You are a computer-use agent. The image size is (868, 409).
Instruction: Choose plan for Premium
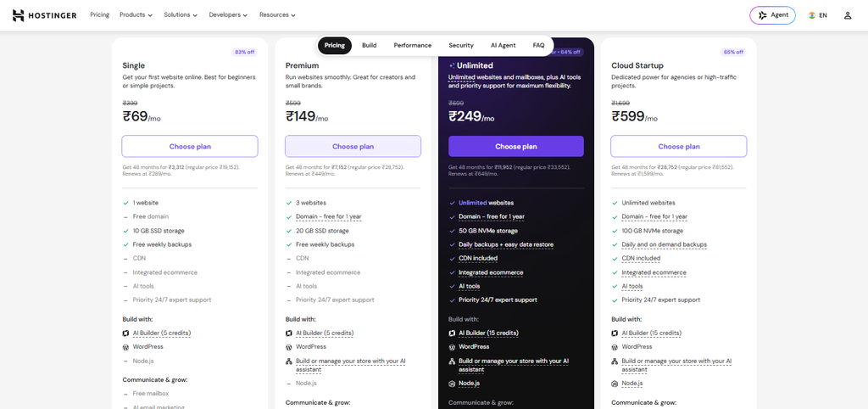[x=353, y=146]
